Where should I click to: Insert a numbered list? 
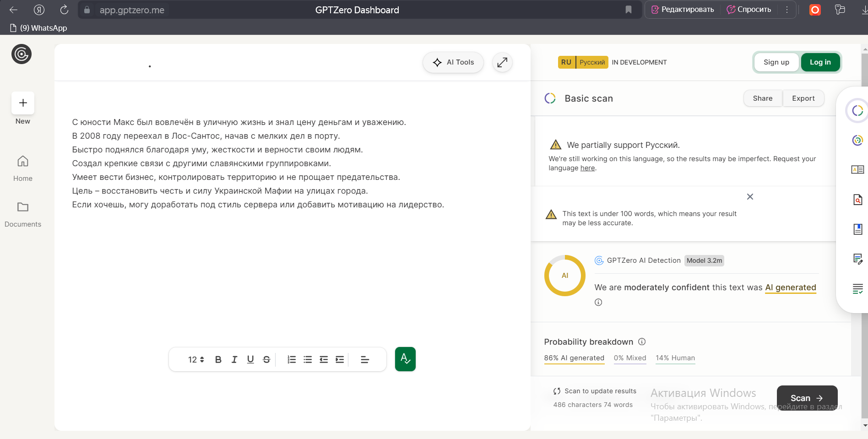point(292,360)
